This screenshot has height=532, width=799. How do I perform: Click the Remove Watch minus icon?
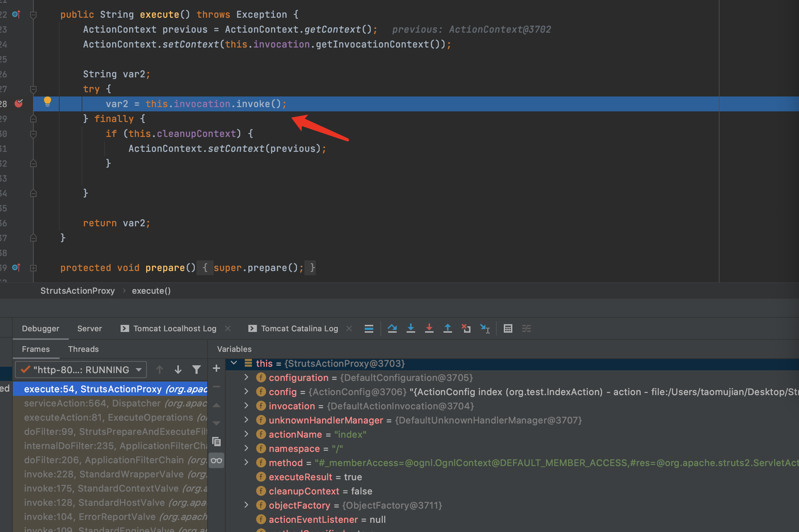point(216,387)
